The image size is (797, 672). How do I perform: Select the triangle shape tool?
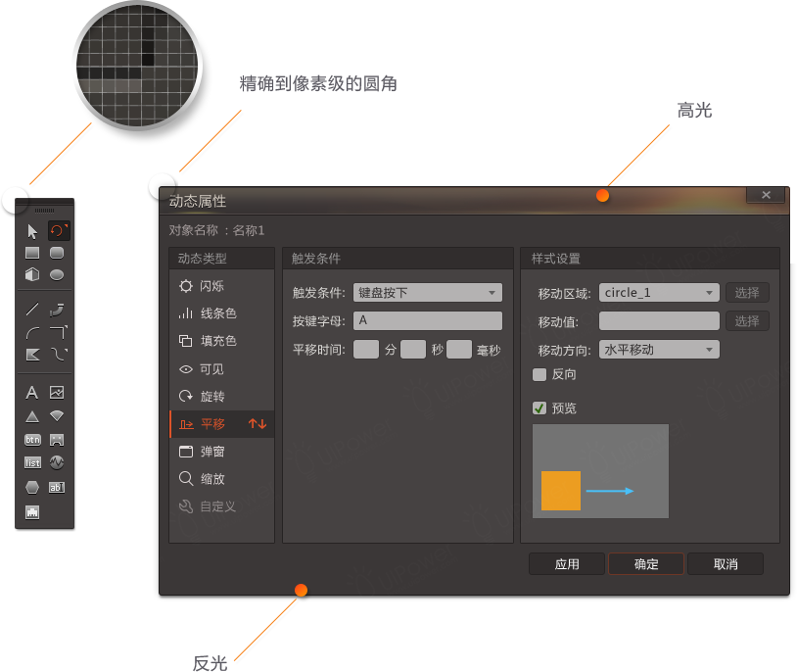[x=32, y=416]
